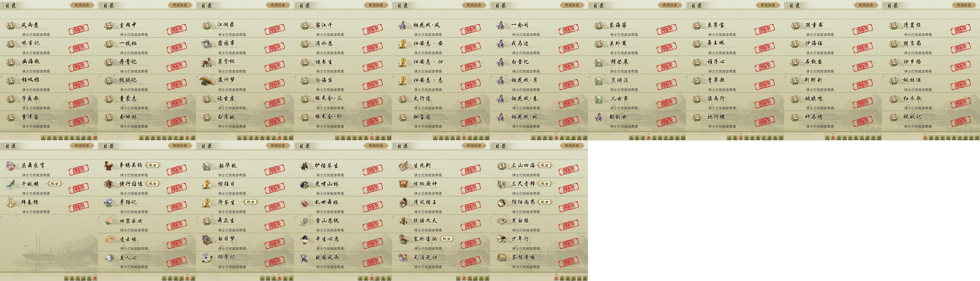Select the teahouse icon beside 茶馆奇缘
This screenshot has width=980, height=281.
(x=501, y=258)
